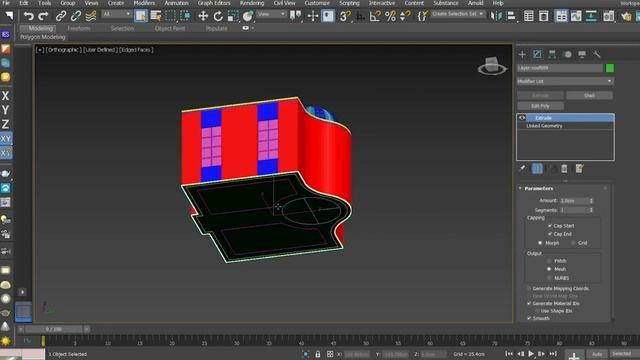Activate the Select and Rotate tool
The height and width of the screenshot is (360, 640).
point(218,16)
